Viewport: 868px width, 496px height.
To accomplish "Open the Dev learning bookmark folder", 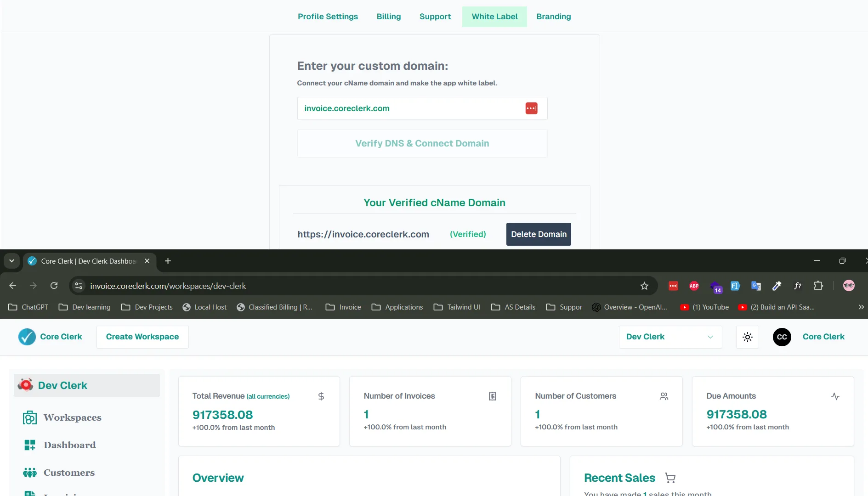I will [85, 307].
